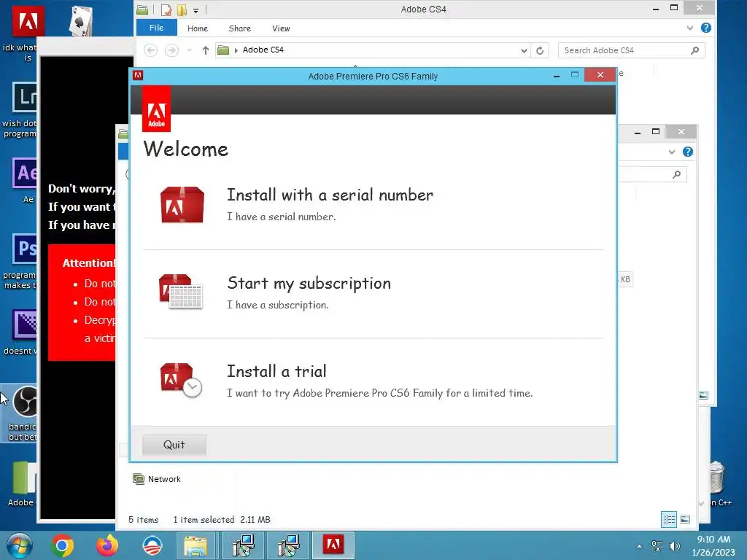Viewport: 747px width, 560px height.
Task: Select Network in the explorer navigation pane
Action: point(164,479)
